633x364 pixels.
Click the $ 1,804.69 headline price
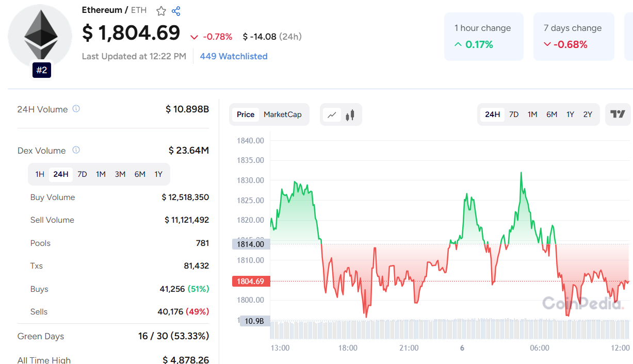click(x=131, y=33)
